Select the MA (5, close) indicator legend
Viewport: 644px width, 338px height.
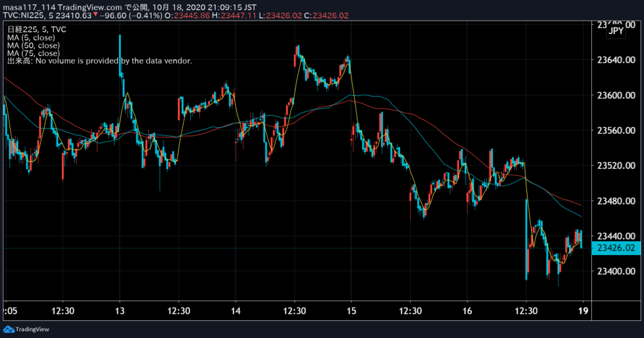[31, 37]
